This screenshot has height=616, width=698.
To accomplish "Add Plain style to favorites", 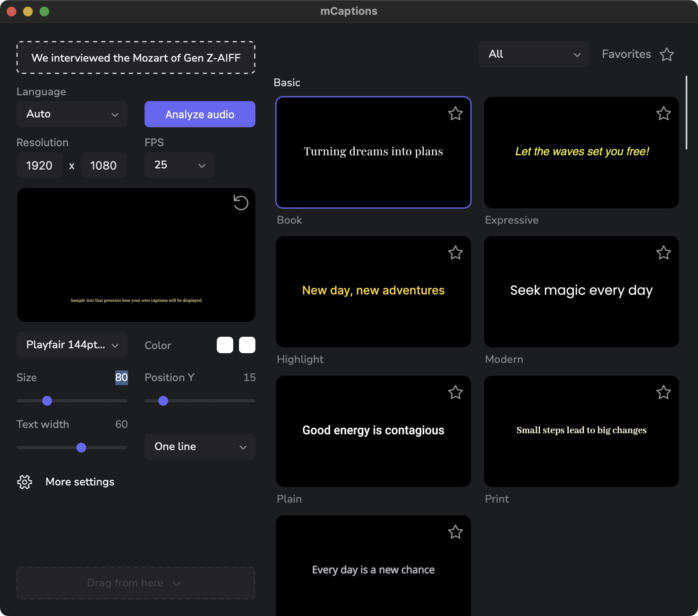I will (455, 393).
